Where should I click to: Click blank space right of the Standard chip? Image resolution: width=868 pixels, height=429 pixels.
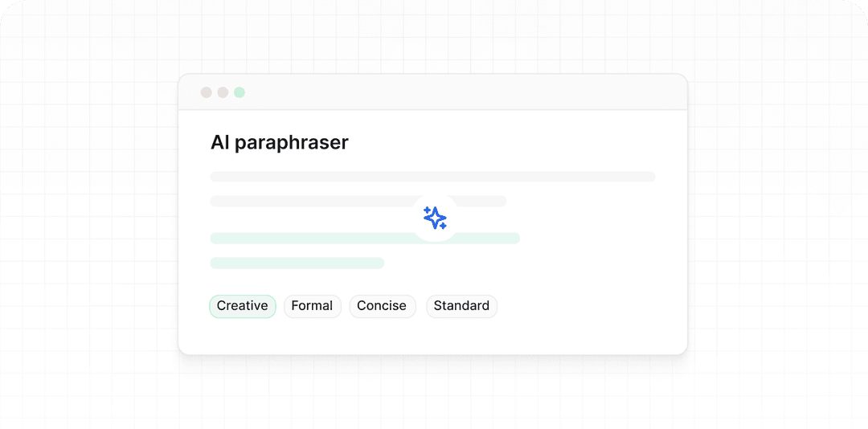click(x=587, y=306)
